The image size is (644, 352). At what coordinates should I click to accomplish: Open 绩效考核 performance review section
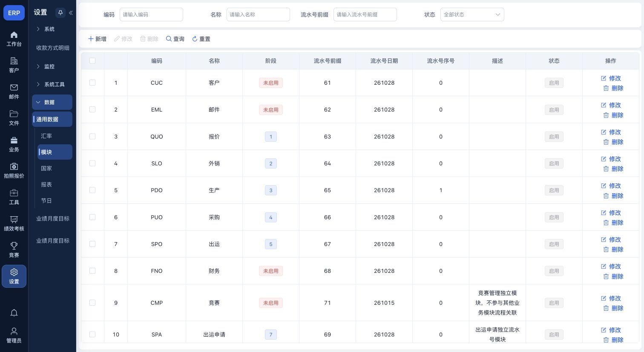click(14, 223)
